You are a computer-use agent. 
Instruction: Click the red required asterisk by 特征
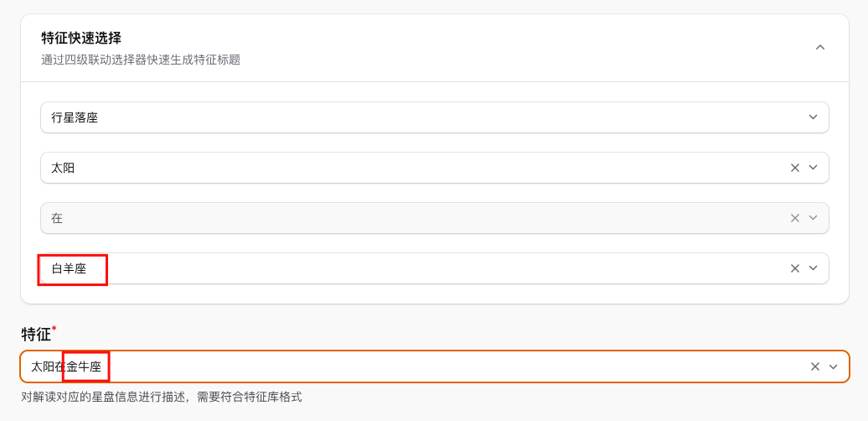point(54,329)
